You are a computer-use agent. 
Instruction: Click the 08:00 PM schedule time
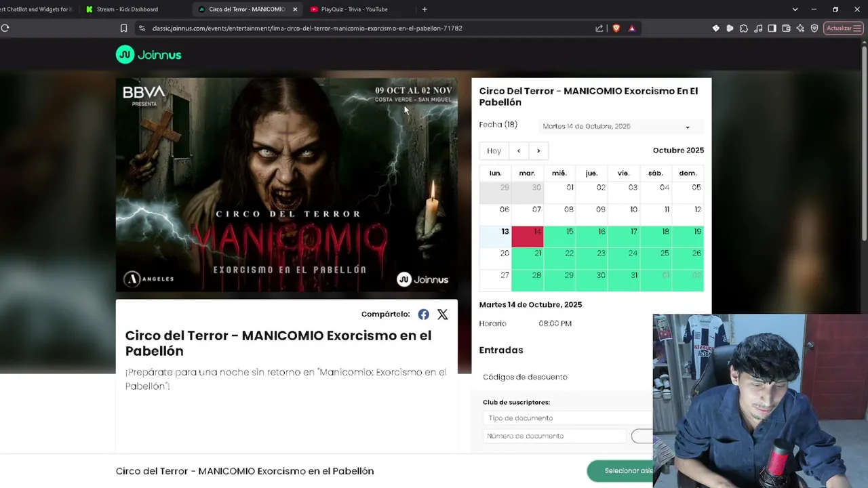point(555,324)
